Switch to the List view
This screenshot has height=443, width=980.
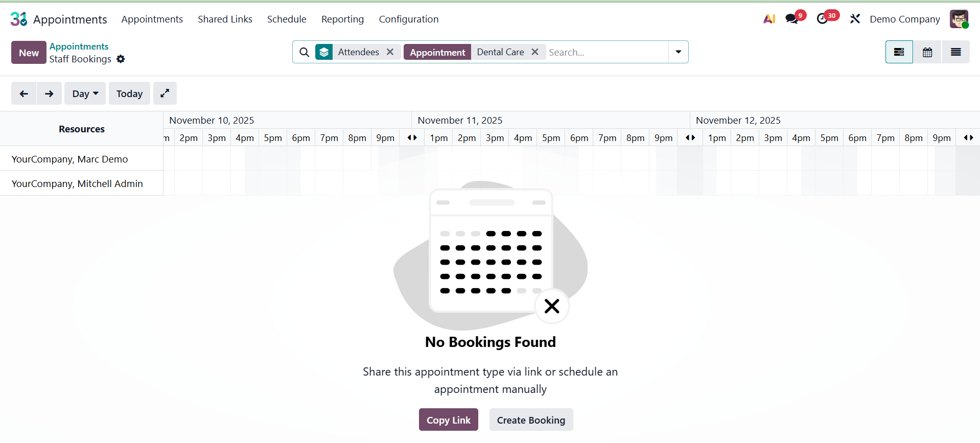956,52
